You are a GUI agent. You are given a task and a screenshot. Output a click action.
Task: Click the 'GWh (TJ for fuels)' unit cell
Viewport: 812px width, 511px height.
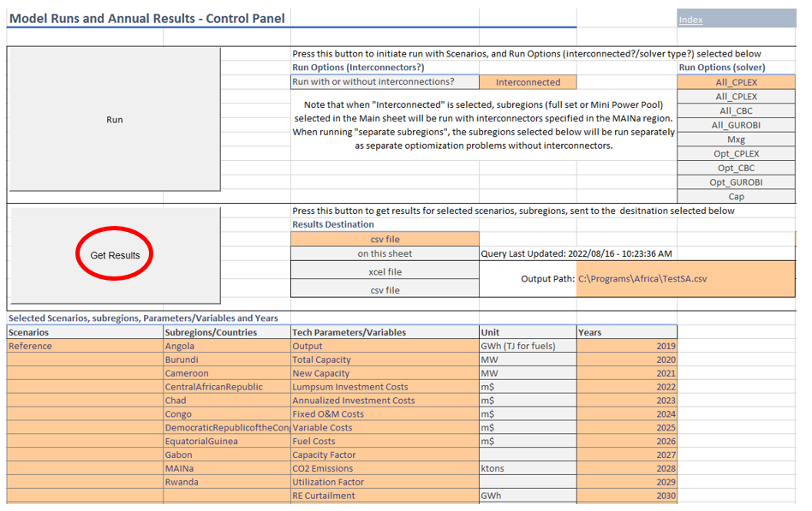[528, 346]
